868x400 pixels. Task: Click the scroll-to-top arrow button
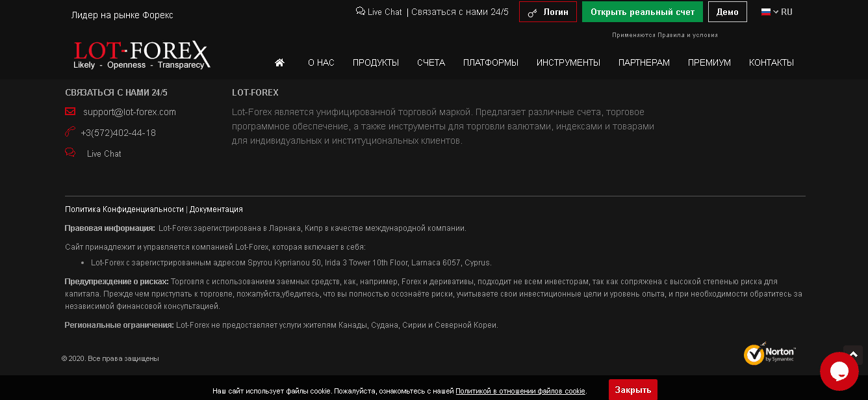[853, 354]
